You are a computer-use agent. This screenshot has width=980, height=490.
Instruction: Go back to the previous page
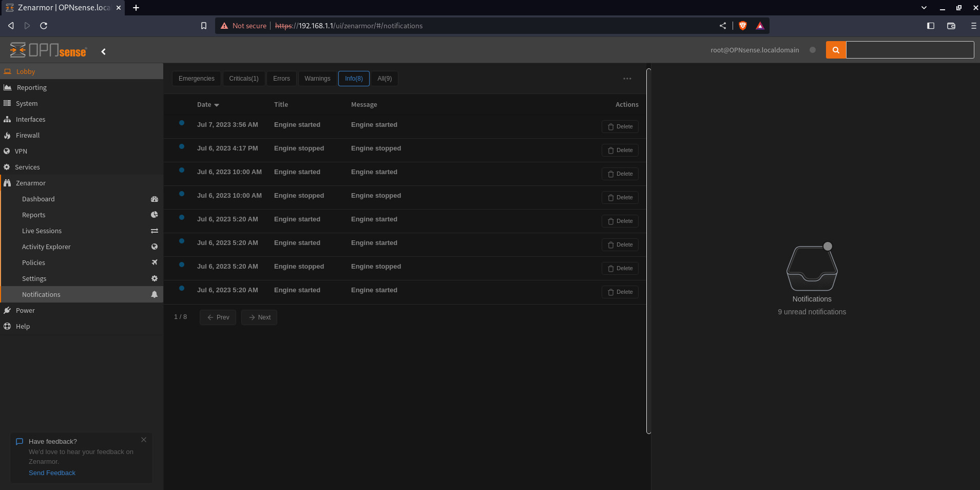coord(11,26)
